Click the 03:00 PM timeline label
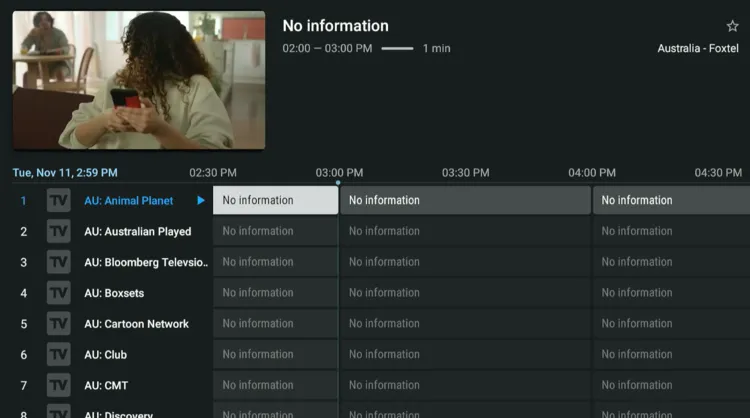Screen dimensions: 750x418 339,173
